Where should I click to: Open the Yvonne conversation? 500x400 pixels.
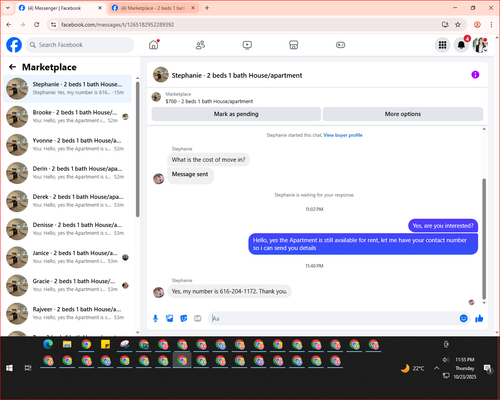pos(68,145)
